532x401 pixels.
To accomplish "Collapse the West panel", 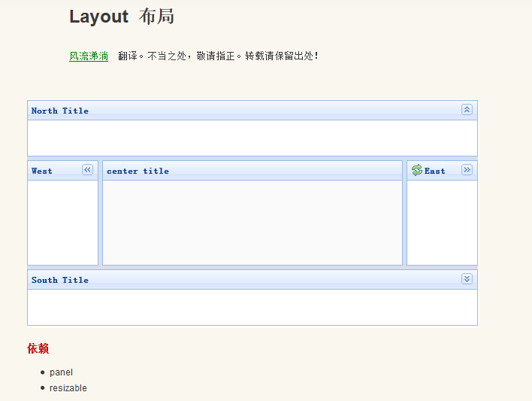I will (87, 169).
